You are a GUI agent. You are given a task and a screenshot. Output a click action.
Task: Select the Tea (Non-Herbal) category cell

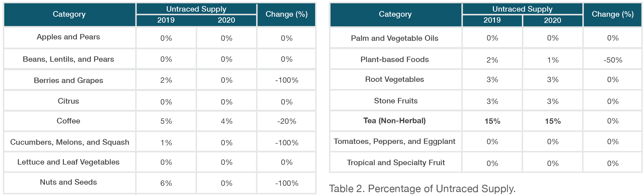(x=396, y=121)
